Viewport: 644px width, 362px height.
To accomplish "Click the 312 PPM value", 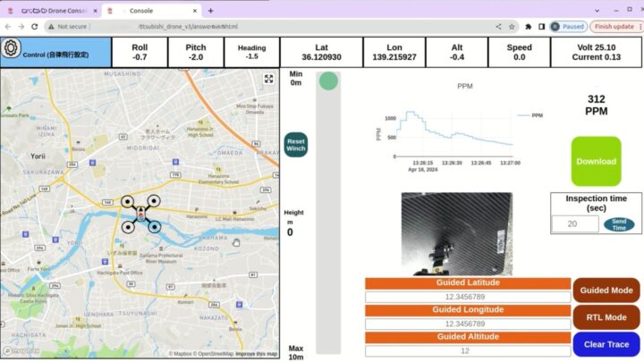I will coord(596,105).
